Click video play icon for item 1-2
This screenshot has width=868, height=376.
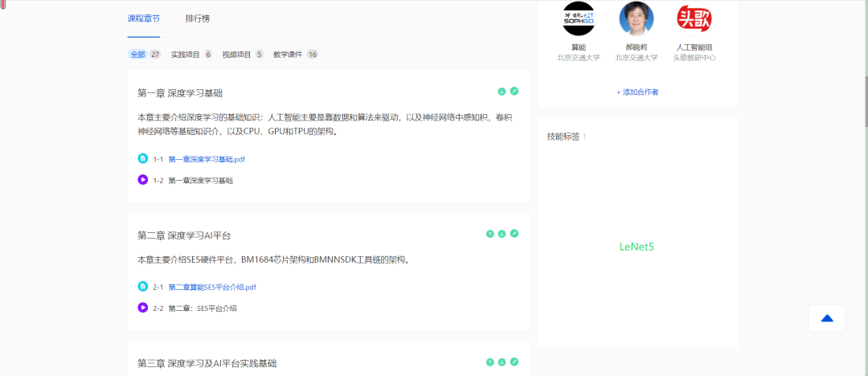[143, 179]
